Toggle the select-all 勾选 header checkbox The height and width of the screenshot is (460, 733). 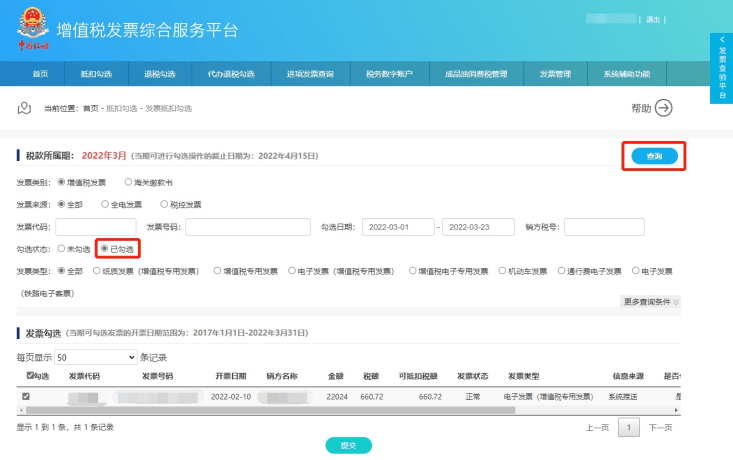click(x=29, y=376)
